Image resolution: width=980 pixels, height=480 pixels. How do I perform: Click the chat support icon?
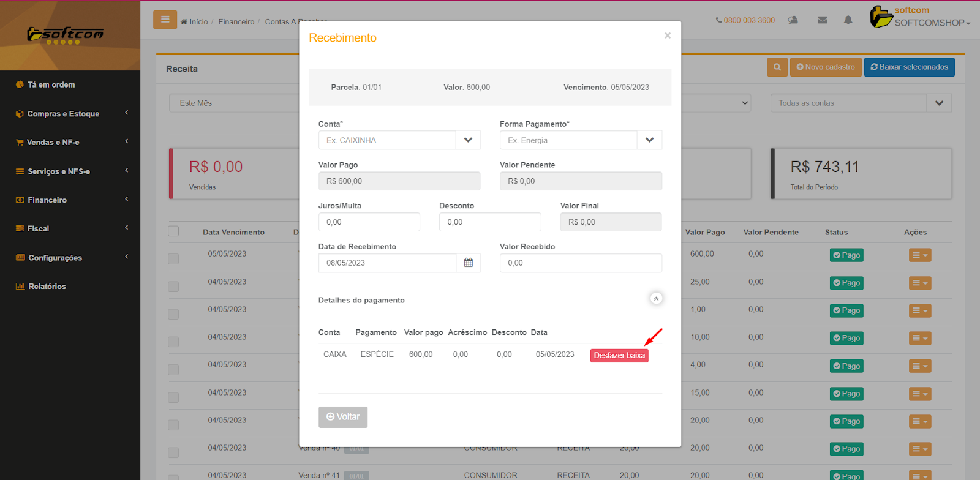(793, 20)
